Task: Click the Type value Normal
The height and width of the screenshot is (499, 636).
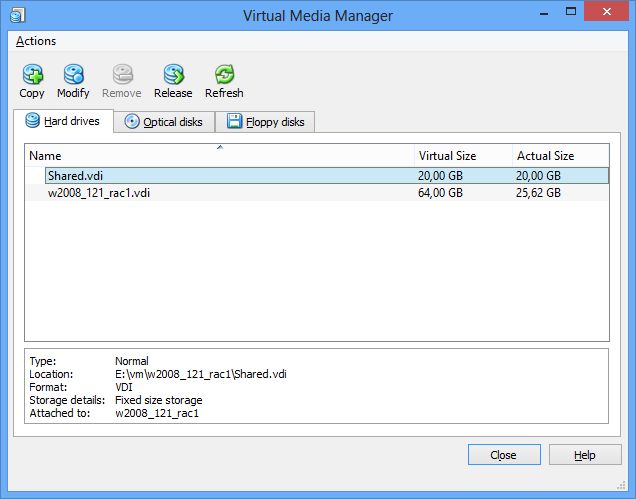Action: pyautogui.click(x=132, y=361)
